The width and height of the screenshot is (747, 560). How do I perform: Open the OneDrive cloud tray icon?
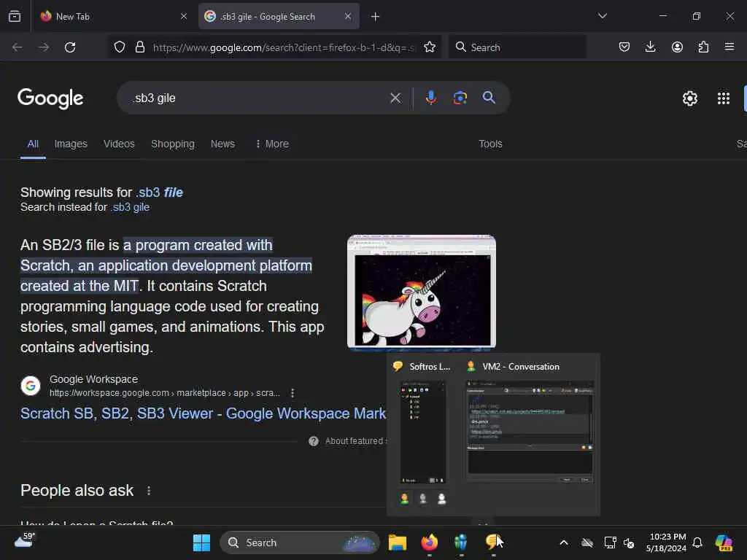tap(587, 542)
